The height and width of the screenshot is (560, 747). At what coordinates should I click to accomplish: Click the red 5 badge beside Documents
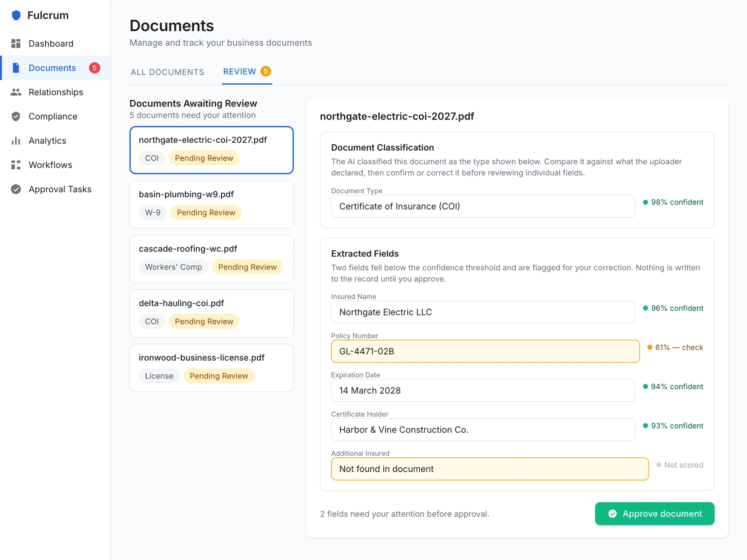pos(94,68)
